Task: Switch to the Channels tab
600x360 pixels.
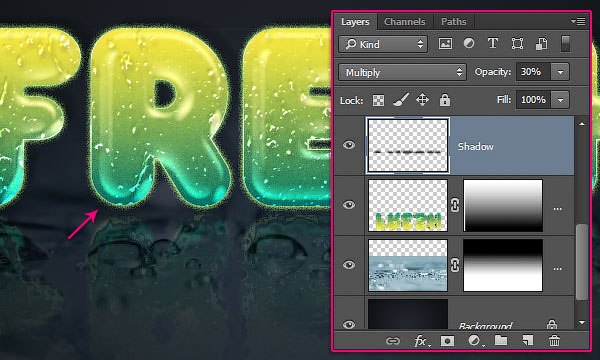Action: (x=404, y=22)
